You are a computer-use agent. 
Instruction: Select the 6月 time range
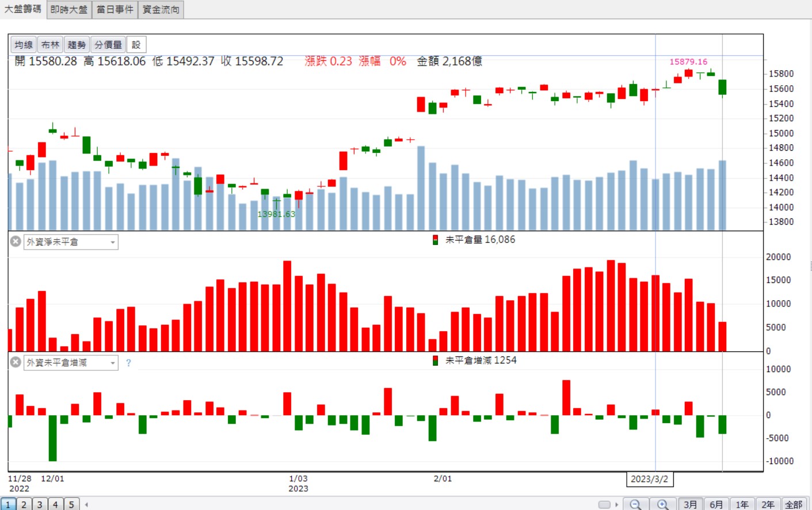point(716,504)
